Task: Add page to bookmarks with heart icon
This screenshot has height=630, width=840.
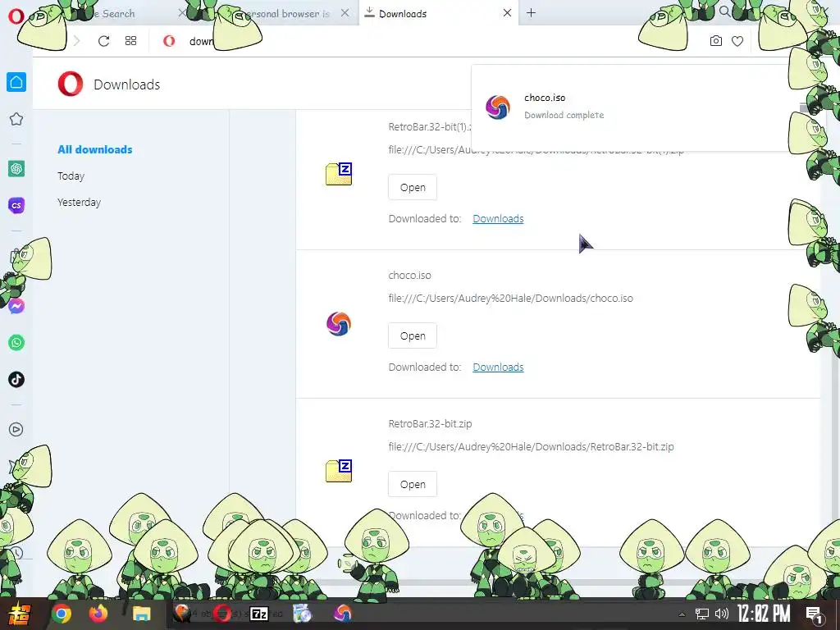Action: [737, 41]
